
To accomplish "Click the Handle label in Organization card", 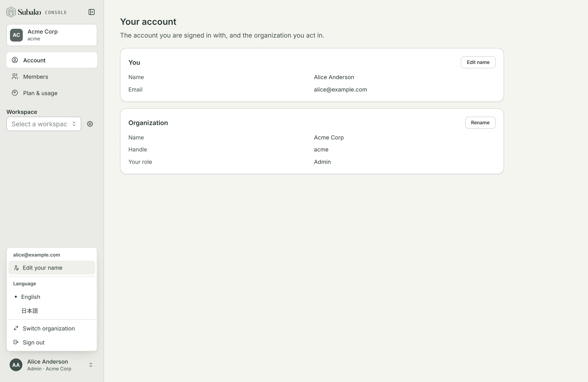I will [138, 149].
